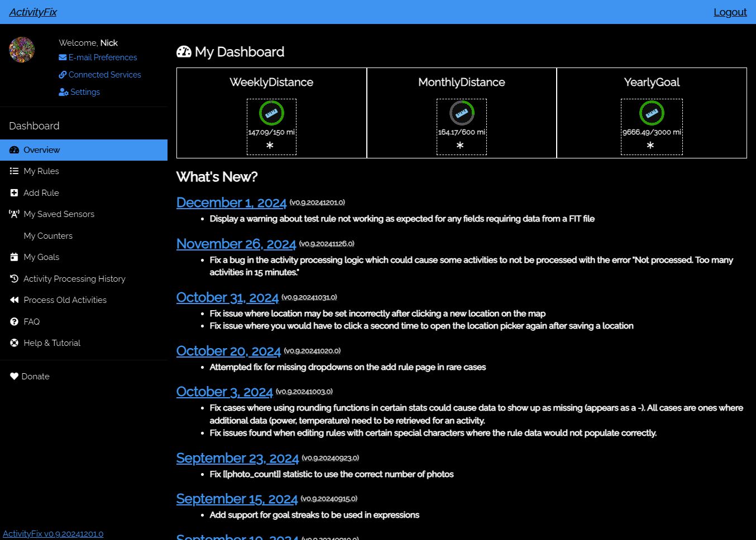Select the Overview sidebar item

pos(84,150)
